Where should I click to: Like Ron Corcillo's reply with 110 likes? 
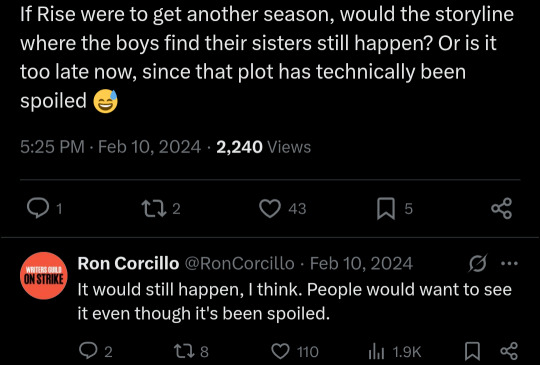(280, 352)
